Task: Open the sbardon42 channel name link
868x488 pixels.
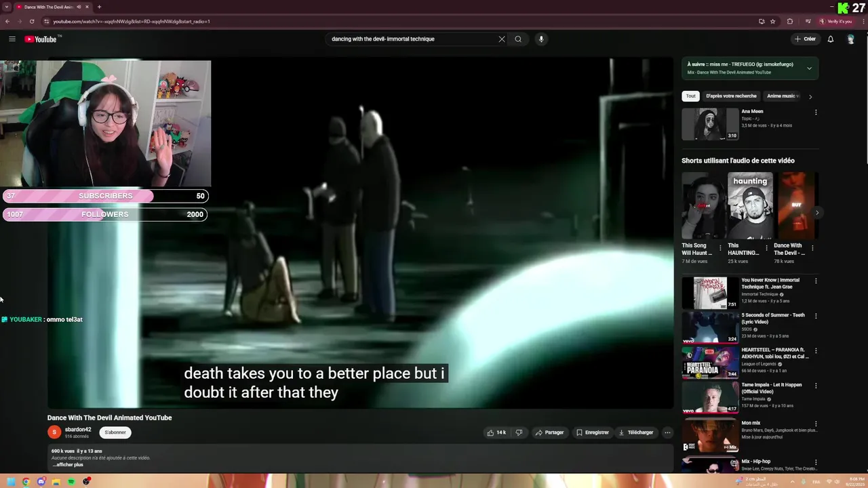Action: pos(78,429)
